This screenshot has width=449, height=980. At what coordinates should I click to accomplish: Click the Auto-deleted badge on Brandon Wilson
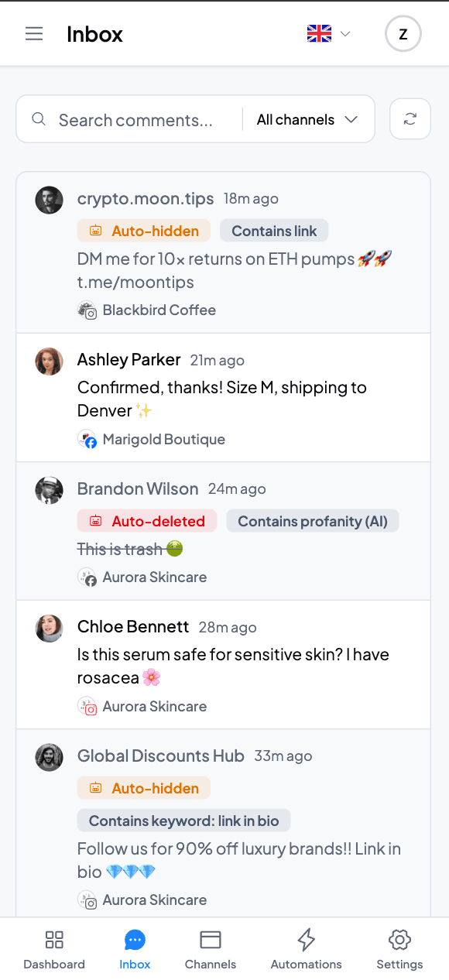click(x=147, y=521)
